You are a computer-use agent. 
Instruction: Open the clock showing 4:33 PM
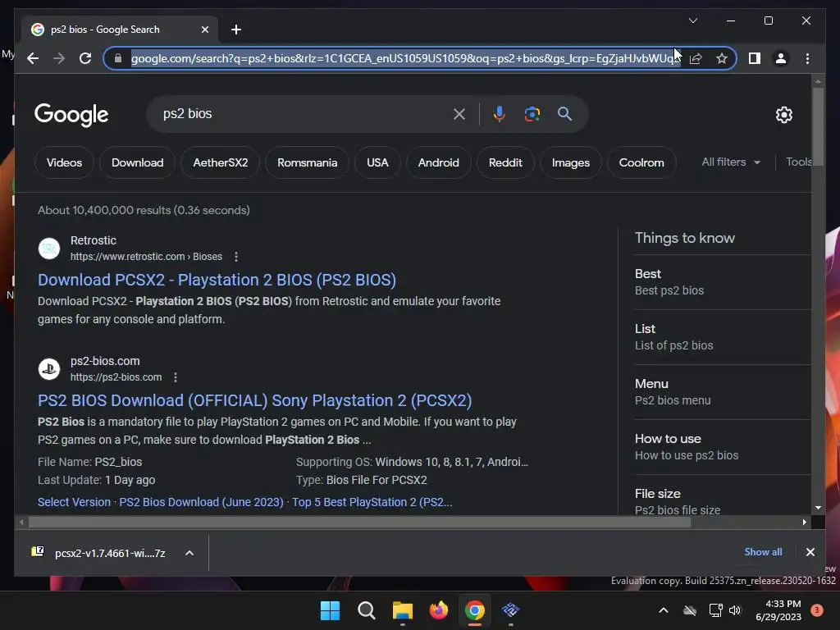(x=778, y=610)
